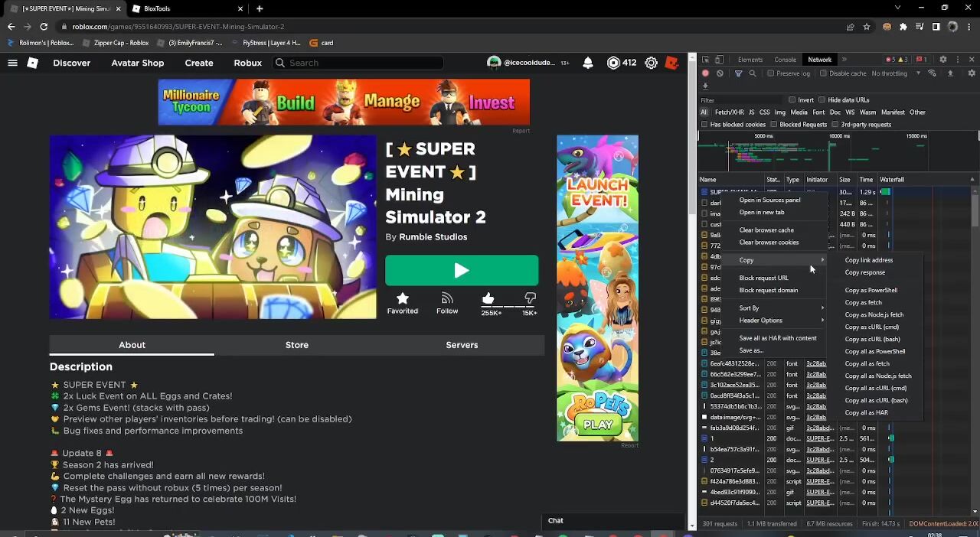The image size is (980, 537).
Task: Click the red Roblox Studio icon in navbar
Action: click(x=671, y=63)
